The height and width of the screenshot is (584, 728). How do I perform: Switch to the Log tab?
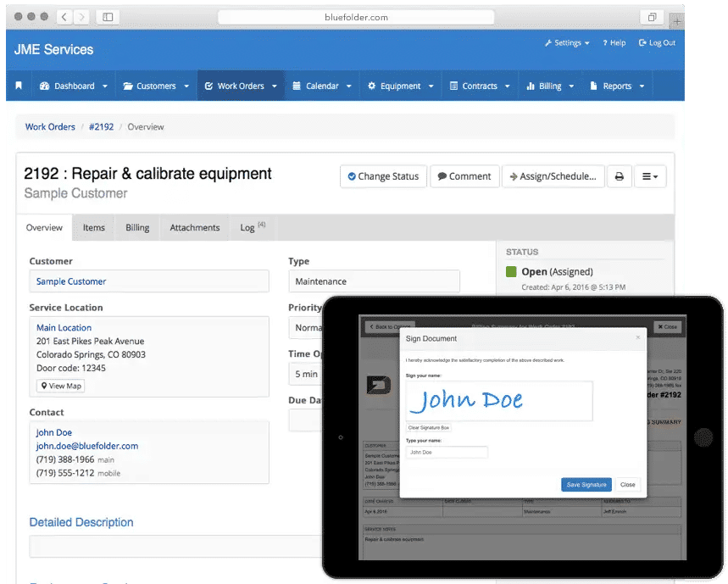tap(253, 227)
